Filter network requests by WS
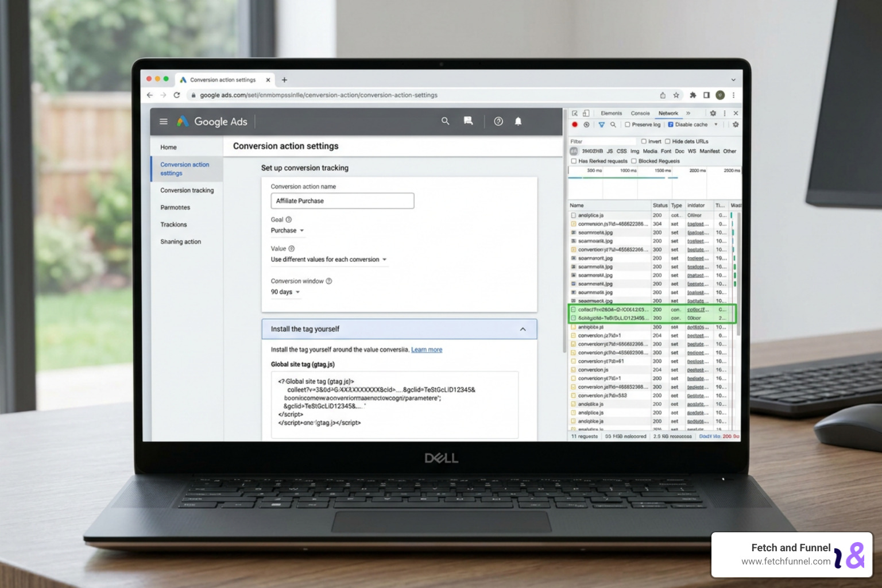 point(692,152)
